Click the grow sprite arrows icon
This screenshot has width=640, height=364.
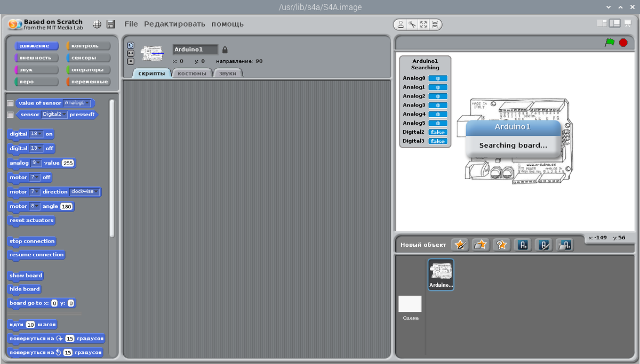(x=424, y=24)
